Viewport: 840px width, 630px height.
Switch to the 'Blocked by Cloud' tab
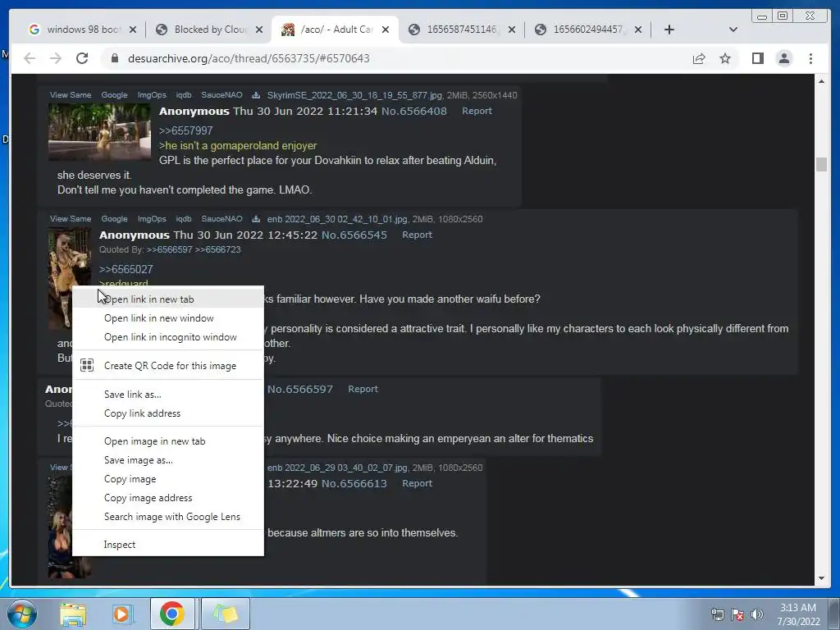[209, 30]
